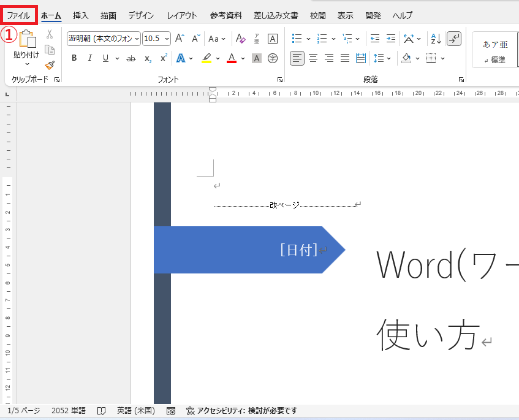Open the 校閲 tab
519x420 pixels.
pos(318,15)
